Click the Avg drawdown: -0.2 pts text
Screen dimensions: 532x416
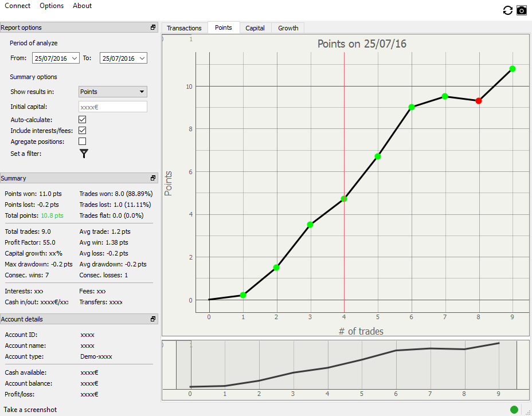pyautogui.click(x=113, y=264)
